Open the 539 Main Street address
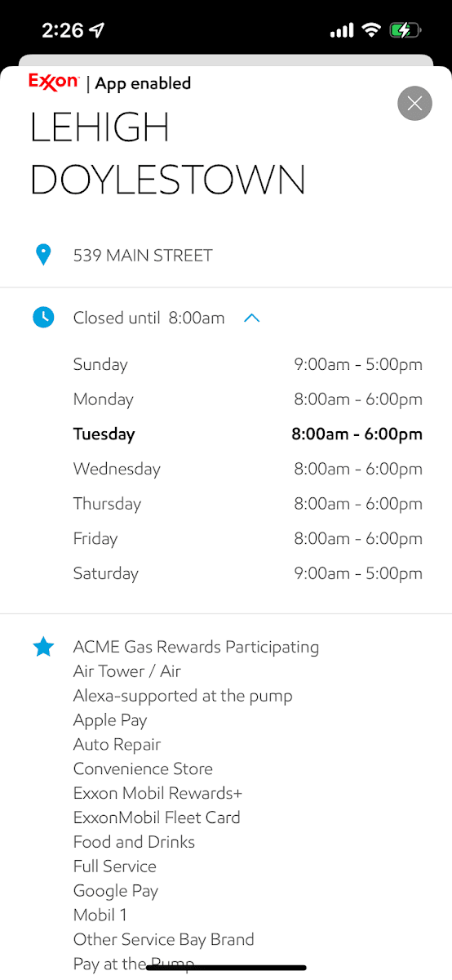This screenshot has width=452, height=980. click(x=143, y=255)
